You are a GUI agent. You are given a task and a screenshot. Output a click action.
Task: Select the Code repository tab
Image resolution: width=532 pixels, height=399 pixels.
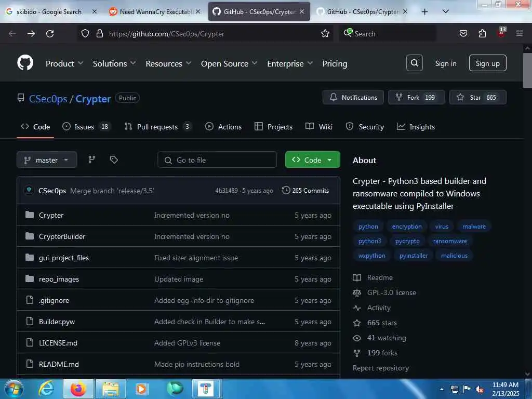coord(35,127)
